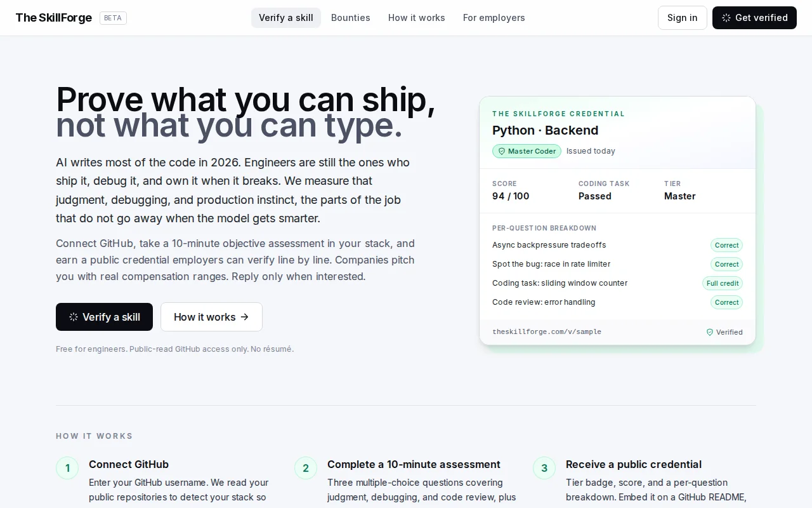
Task: Click THE SKILLFORGE CREDENTIAL label
Action: (558, 114)
